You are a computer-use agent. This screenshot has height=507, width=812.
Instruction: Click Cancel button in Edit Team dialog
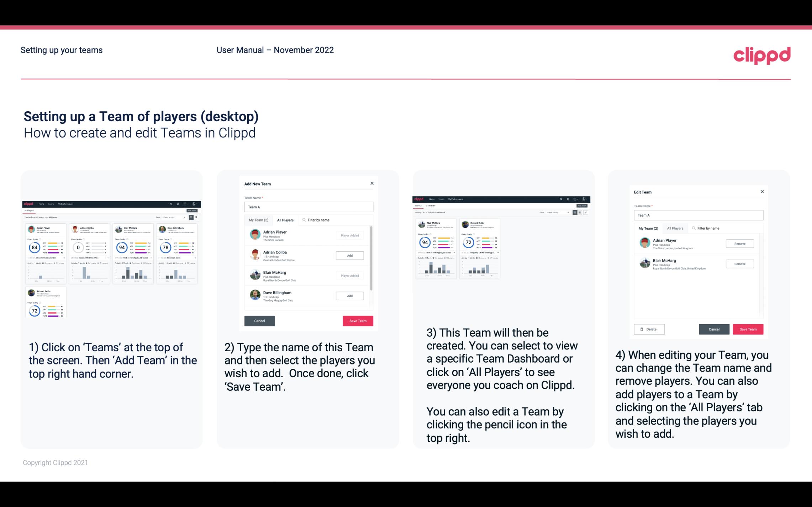714,329
